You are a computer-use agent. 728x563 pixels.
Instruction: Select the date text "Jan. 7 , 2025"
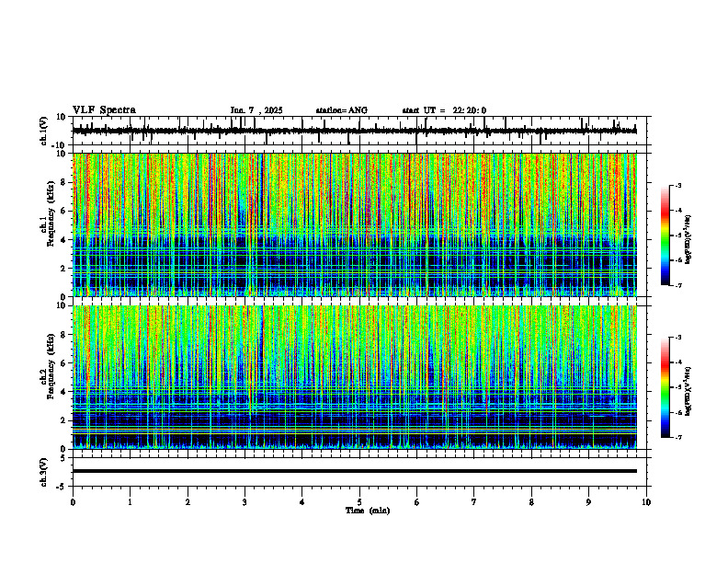(x=256, y=110)
